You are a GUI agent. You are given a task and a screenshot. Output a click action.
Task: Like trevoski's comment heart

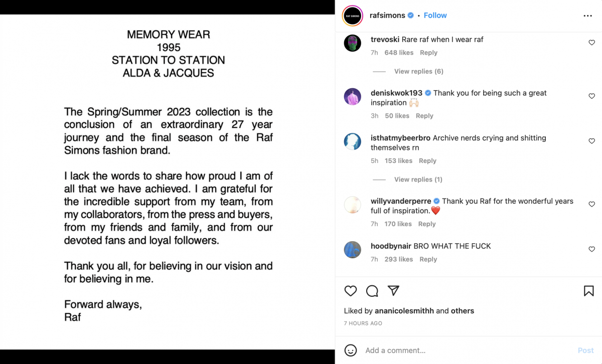(591, 43)
